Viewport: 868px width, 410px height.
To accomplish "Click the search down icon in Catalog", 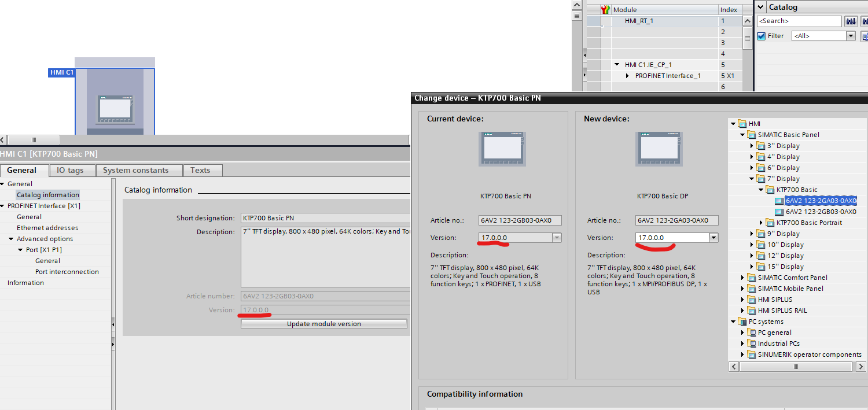I will coord(851,21).
